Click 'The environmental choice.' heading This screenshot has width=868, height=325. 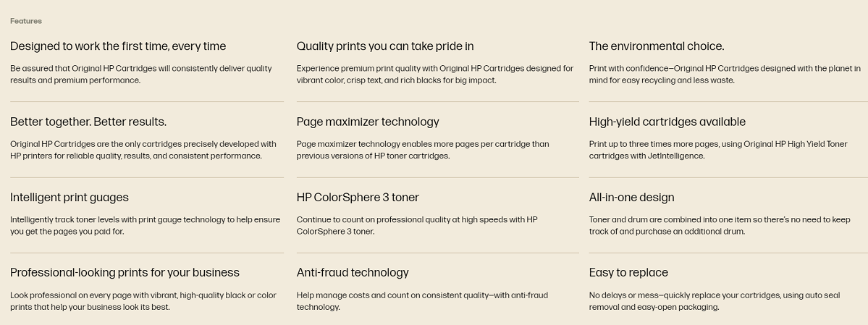[x=657, y=46]
